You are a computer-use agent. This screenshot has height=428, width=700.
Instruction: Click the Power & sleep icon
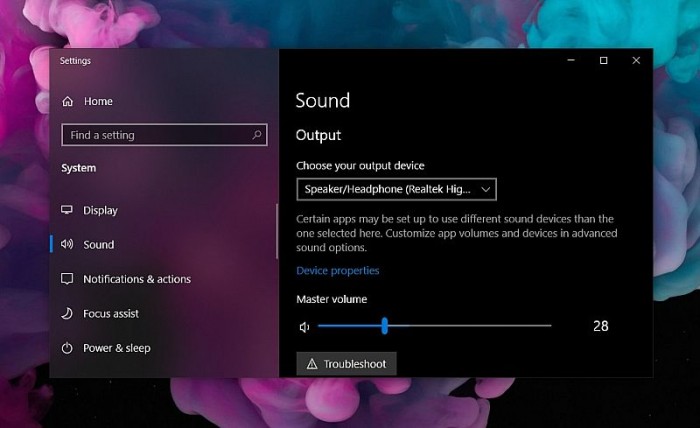[x=68, y=348]
